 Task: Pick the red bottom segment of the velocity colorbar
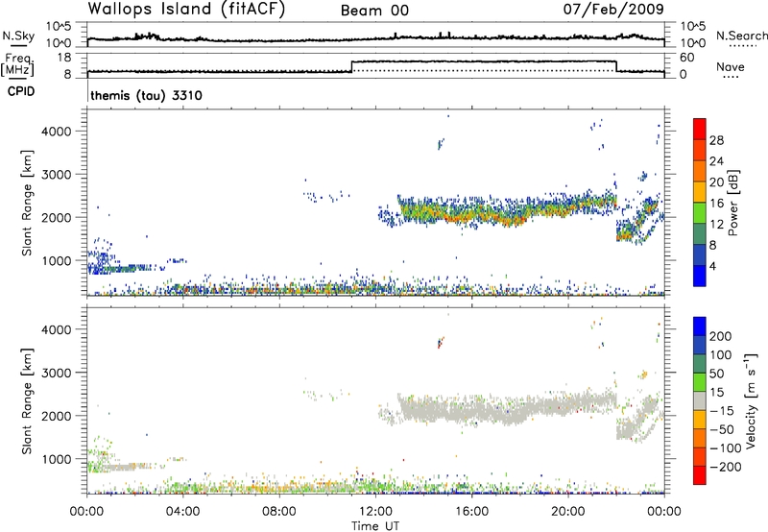(x=700, y=475)
